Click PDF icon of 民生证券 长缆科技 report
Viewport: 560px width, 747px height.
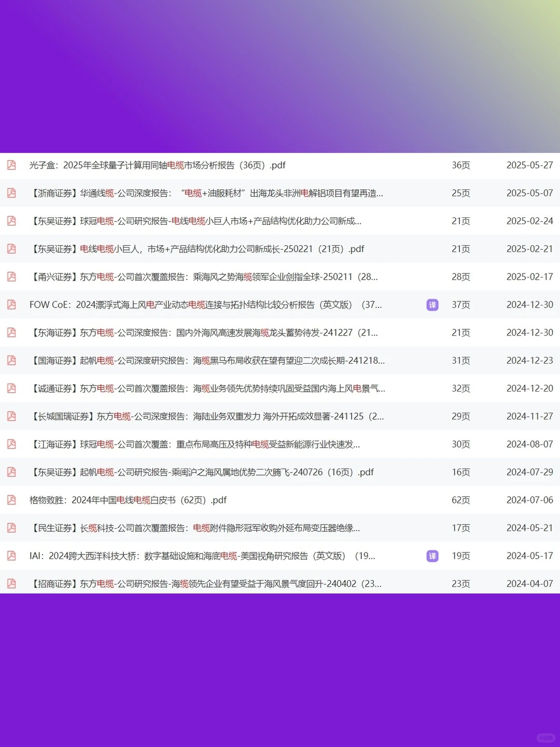(x=11, y=528)
